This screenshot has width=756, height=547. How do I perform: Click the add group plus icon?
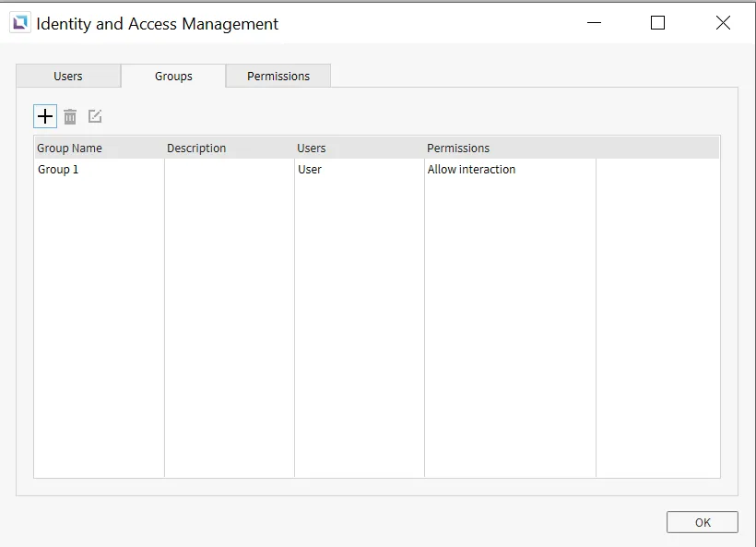pyautogui.click(x=44, y=116)
